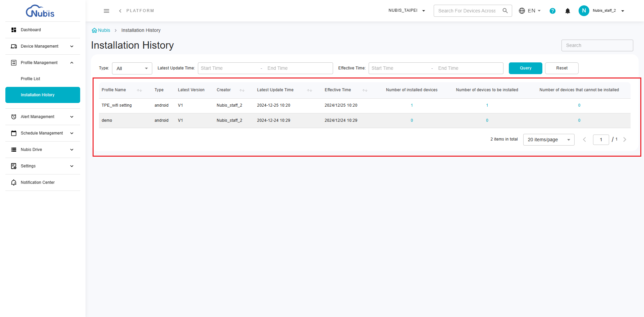
Task: Expand Nubis Drive chevron
Action: 72,150
